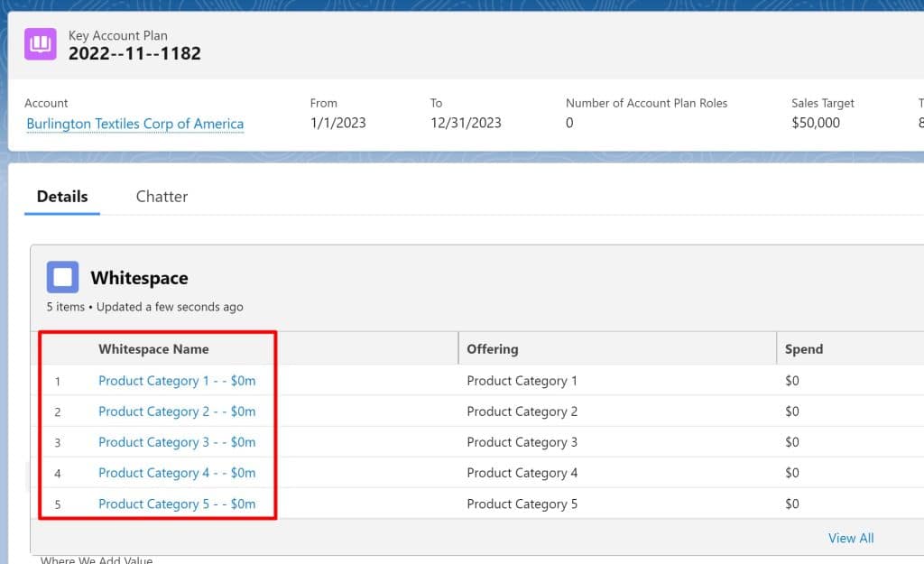Open Product Category 5 whitespace record
Screen dimensions: 924x564
tap(177, 504)
